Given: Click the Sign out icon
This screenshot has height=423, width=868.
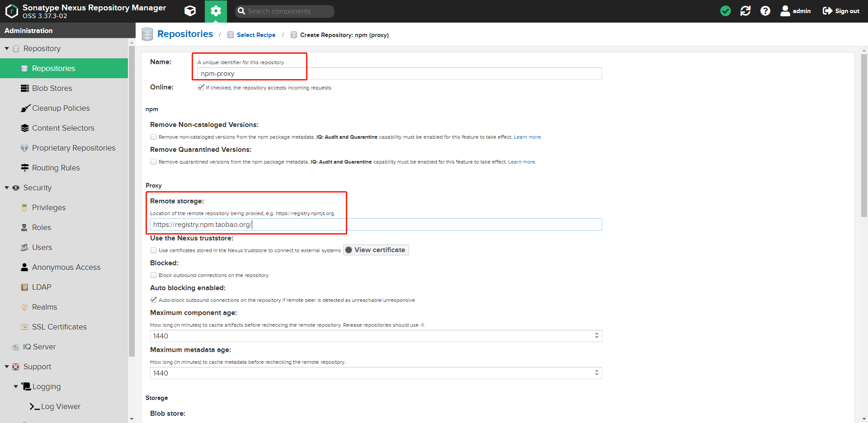Looking at the screenshot, I should (x=827, y=11).
